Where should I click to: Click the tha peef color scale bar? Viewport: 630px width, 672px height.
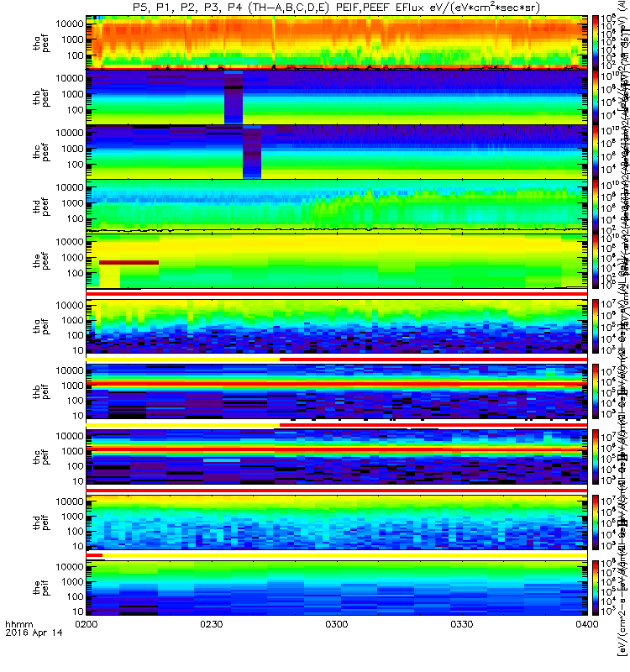596,43
